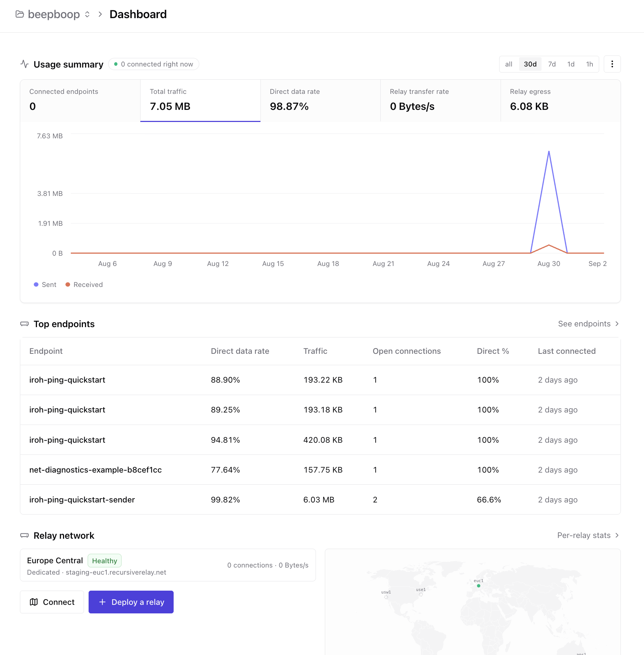
Task: Click the Last connected column header
Action: coord(566,351)
